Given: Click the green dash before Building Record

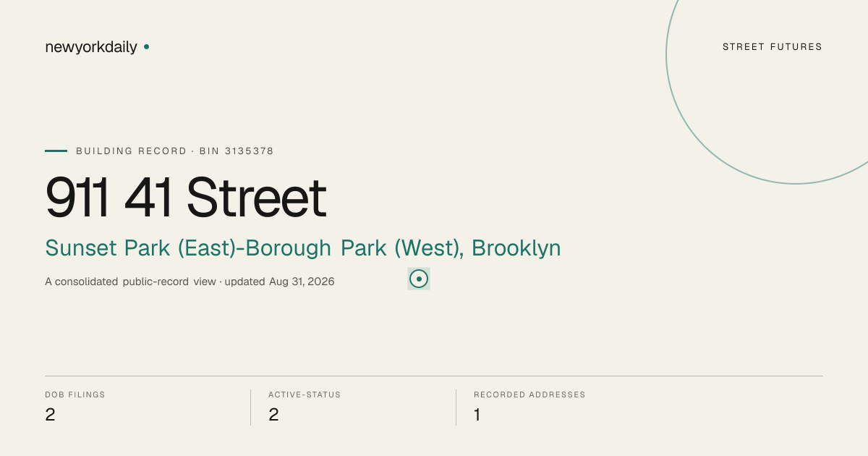Looking at the screenshot, I should 56,151.
